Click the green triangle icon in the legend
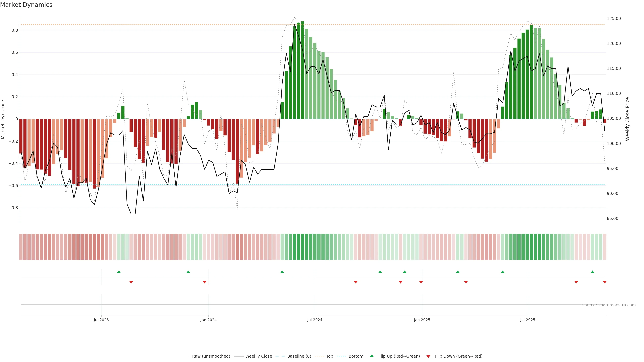 point(372,356)
